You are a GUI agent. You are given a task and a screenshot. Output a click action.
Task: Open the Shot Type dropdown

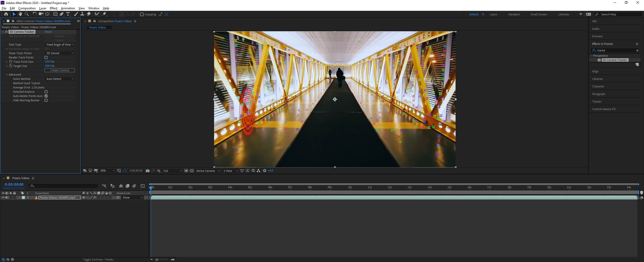60,45
